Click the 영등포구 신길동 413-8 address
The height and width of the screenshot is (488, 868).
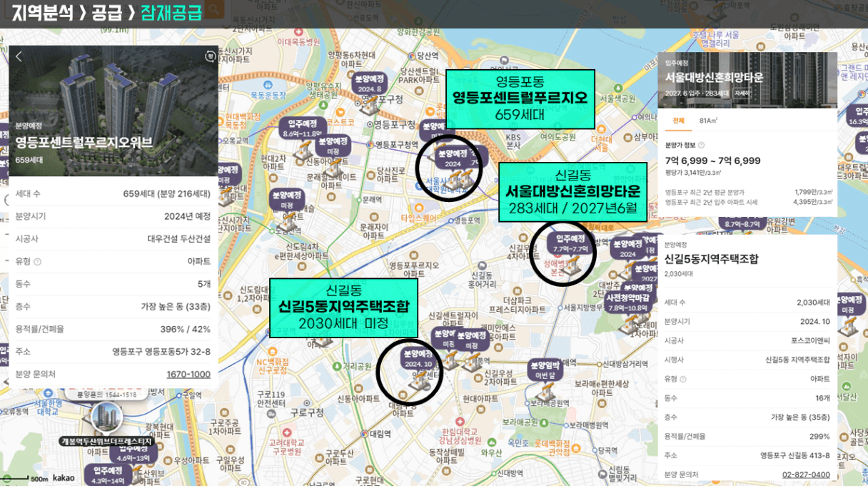(795, 455)
